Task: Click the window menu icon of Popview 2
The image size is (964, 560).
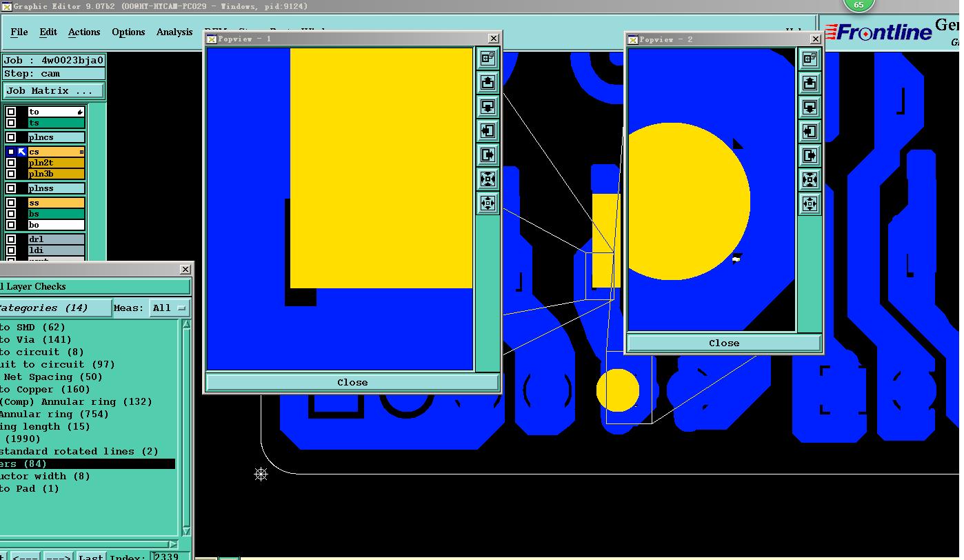Action: [x=633, y=40]
